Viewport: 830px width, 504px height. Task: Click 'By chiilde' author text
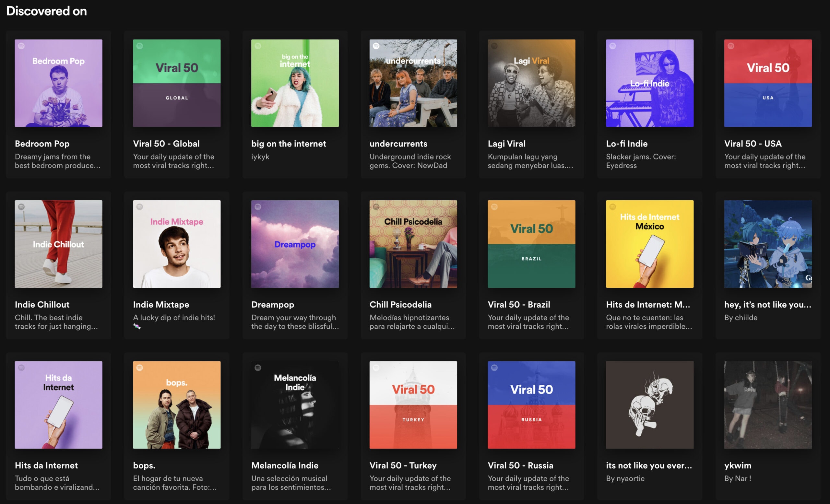(x=741, y=318)
